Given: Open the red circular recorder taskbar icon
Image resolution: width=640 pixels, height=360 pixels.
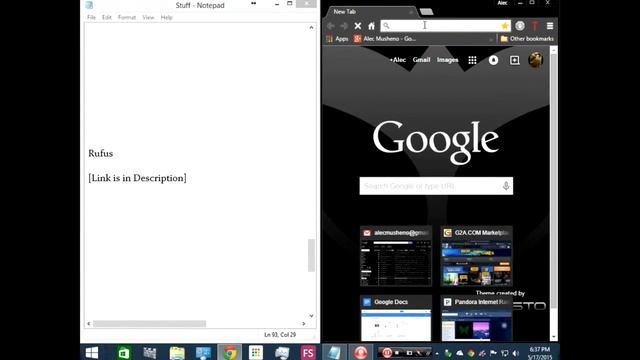Looking at the screenshot, I should tap(360, 353).
